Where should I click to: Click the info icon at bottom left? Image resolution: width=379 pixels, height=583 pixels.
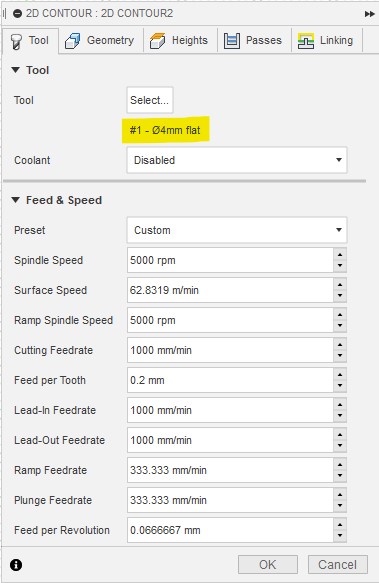(16, 565)
